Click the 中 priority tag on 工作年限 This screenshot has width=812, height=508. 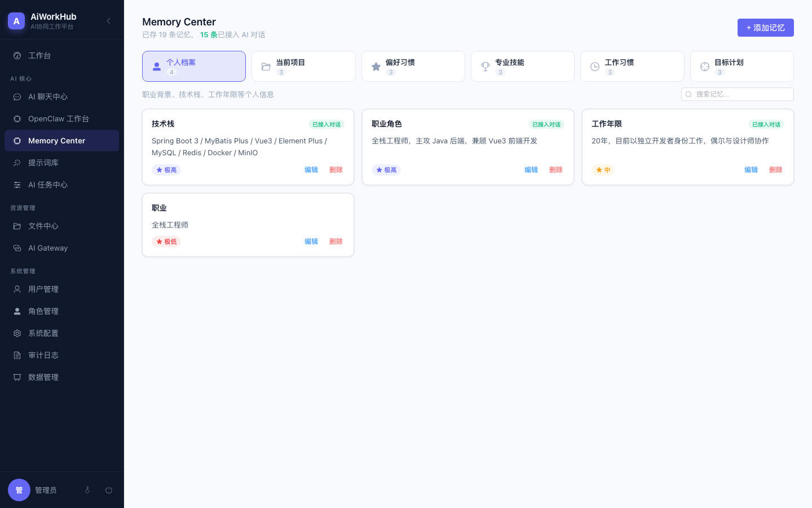(603, 170)
